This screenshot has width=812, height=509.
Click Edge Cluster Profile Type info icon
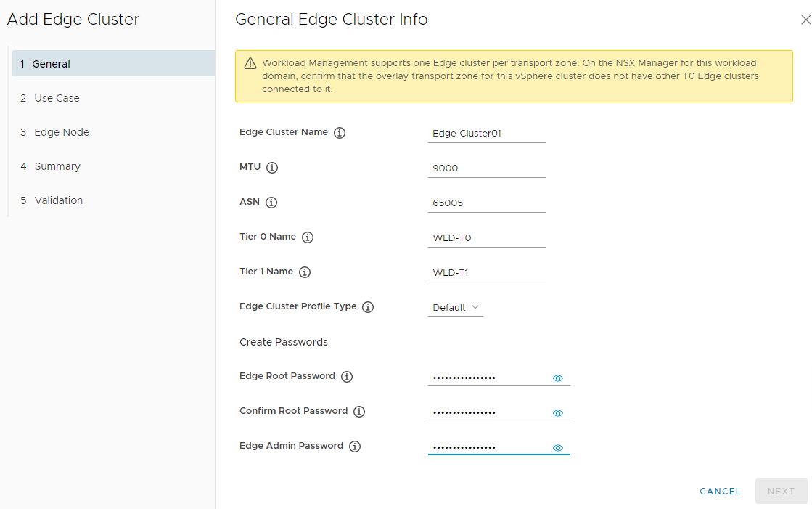pyautogui.click(x=368, y=307)
